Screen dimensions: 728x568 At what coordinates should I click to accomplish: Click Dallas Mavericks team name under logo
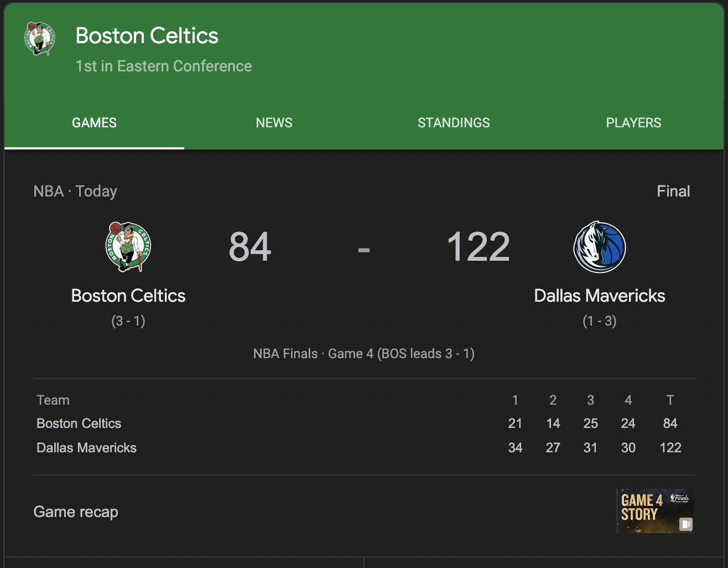tap(600, 296)
